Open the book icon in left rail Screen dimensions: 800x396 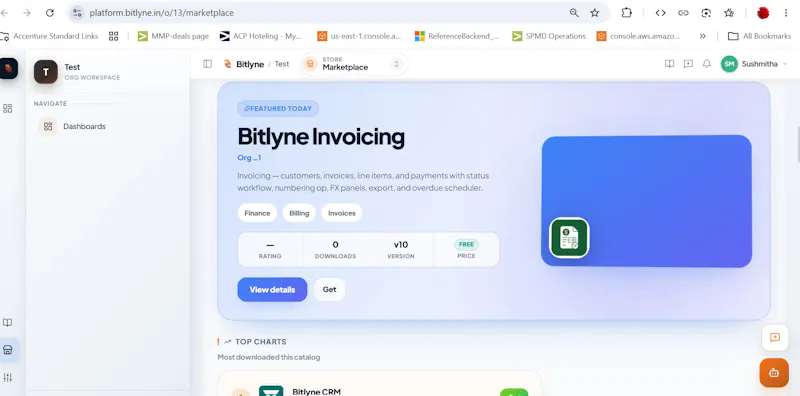(x=8, y=323)
